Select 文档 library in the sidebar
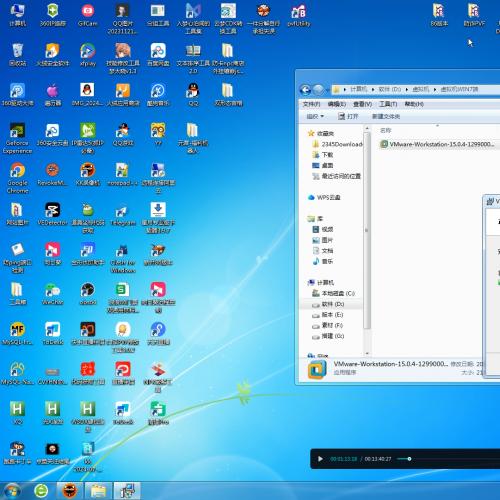500x500 pixels. point(323,251)
